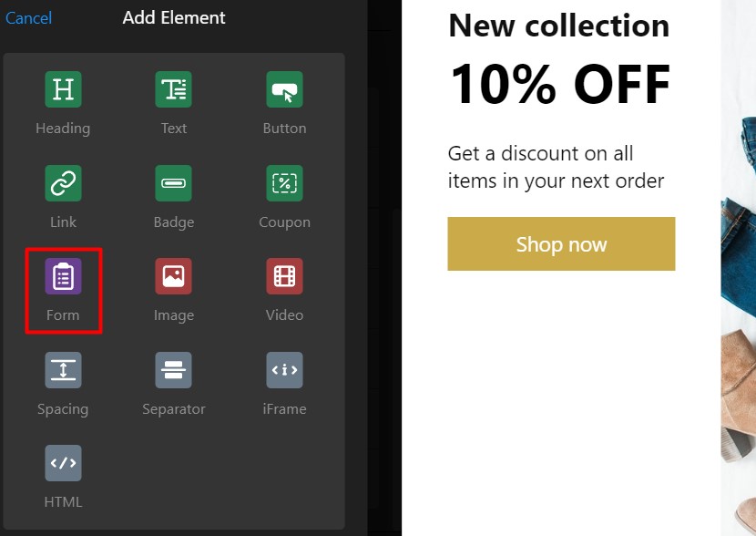Insert a Video element
The height and width of the screenshot is (536, 756).
click(x=284, y=291)
